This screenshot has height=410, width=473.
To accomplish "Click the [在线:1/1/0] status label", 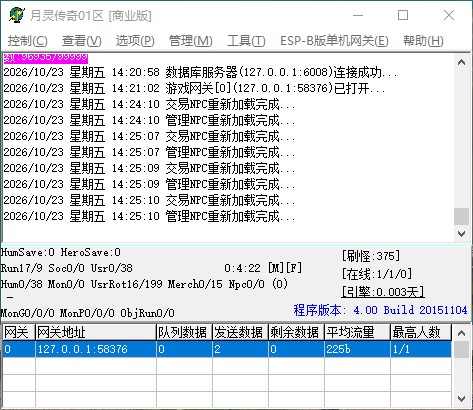I will [377, 274].
